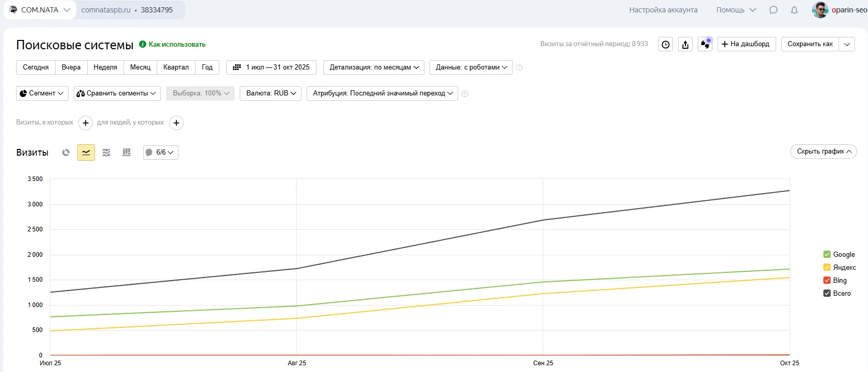Collapse chart with Скрыть график
Image resolution: width=868 pixels, height=372 pixels.
(823, 151)
